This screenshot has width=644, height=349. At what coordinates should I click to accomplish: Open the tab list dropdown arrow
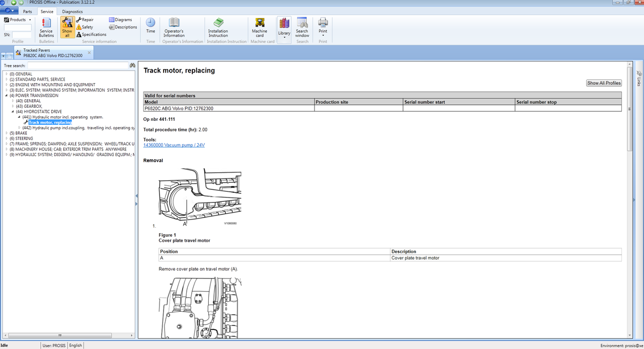coord(3,56)
